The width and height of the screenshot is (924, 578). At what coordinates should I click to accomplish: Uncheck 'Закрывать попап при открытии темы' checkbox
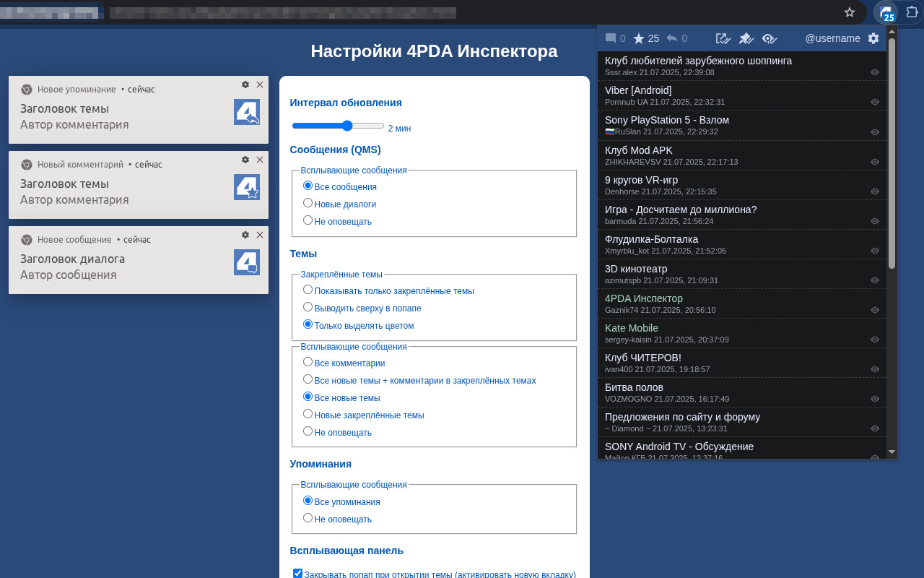tap(297, 573)
